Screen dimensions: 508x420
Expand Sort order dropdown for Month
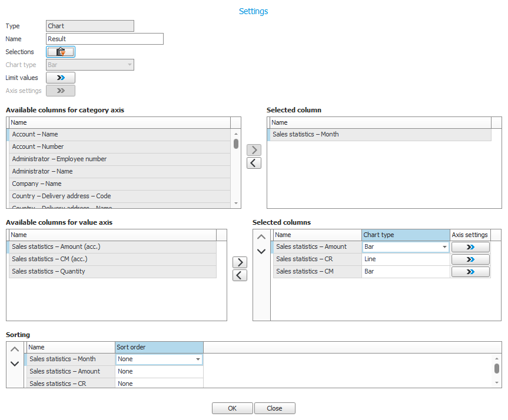coord(198,359)
